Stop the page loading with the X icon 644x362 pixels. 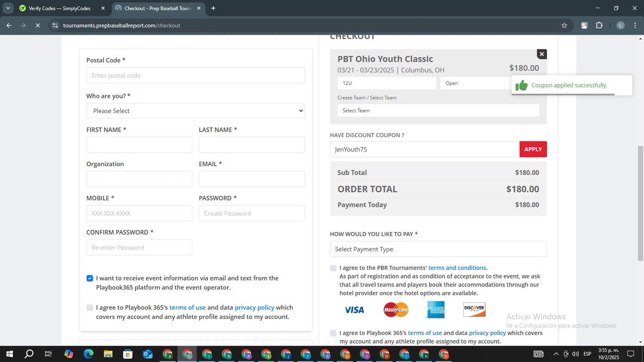tap(38, 25)
